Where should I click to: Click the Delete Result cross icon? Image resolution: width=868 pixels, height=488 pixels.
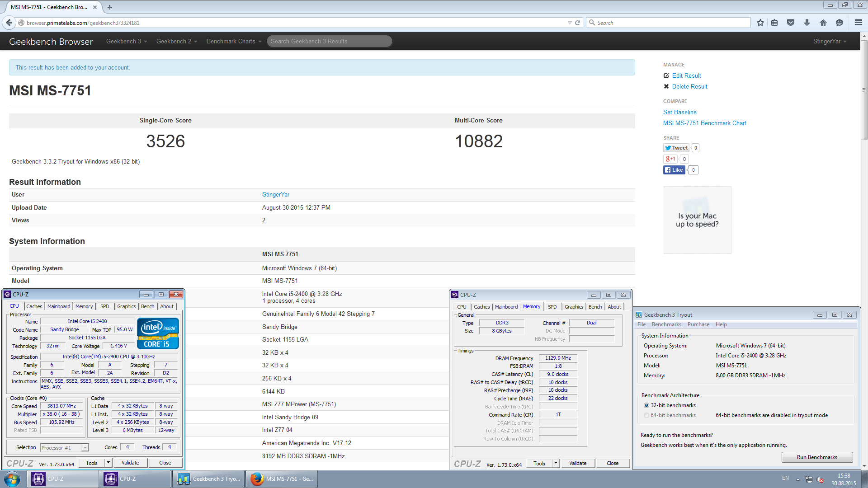pos(666,86)
